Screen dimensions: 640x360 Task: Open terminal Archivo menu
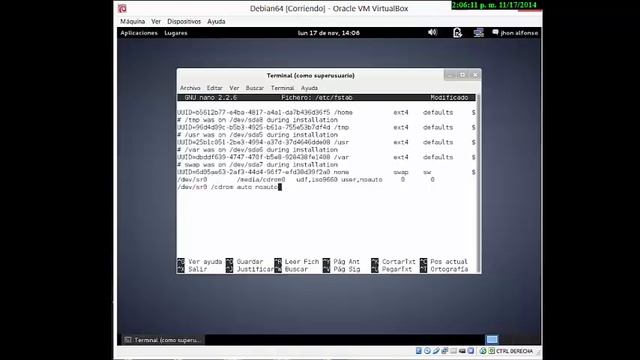(x=190, y=88)
